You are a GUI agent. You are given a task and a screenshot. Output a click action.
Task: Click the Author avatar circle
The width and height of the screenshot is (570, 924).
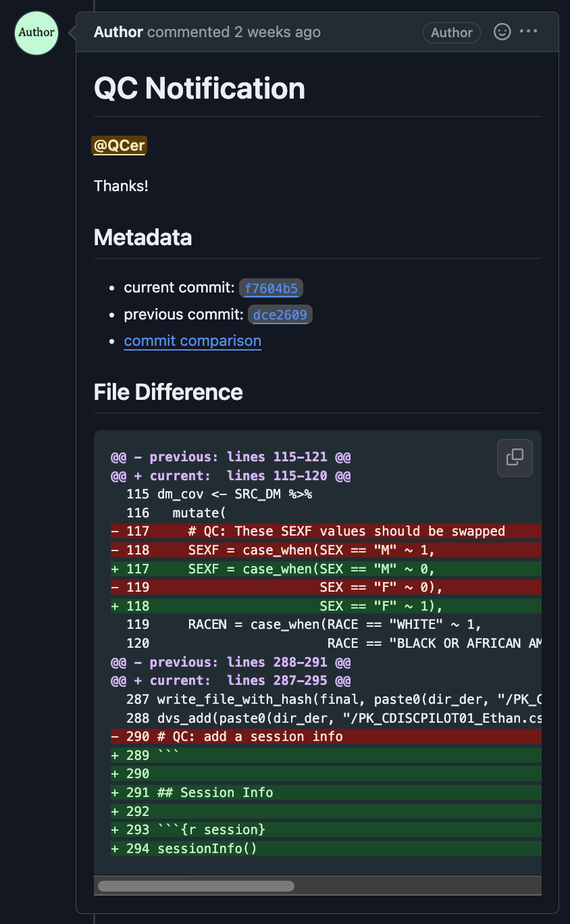(36, 32)
